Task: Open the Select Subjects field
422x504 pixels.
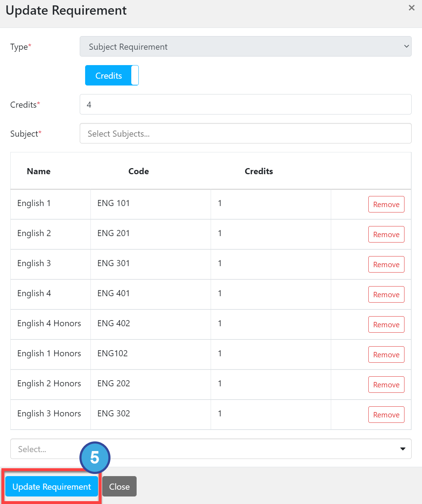Action: 245,133
